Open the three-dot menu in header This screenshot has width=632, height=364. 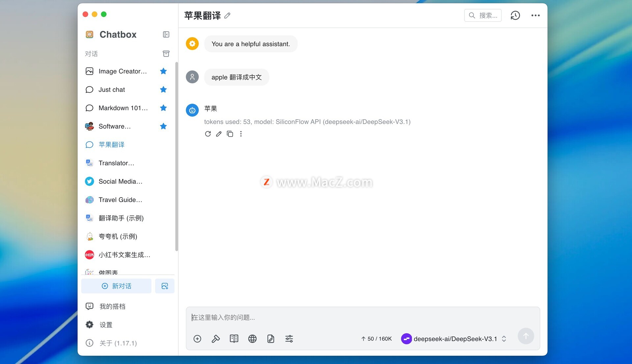pyautogui.click(x=535, y=15)
